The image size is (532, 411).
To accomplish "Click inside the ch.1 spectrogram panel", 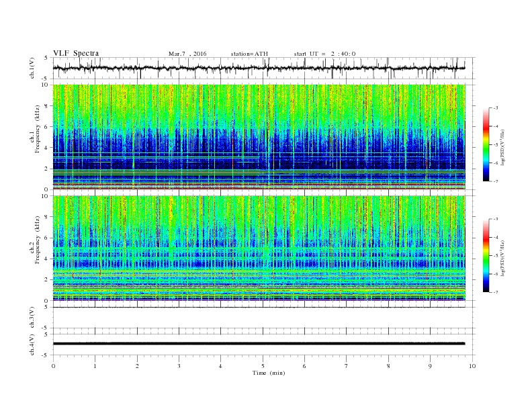I will [x=259, y=137].
